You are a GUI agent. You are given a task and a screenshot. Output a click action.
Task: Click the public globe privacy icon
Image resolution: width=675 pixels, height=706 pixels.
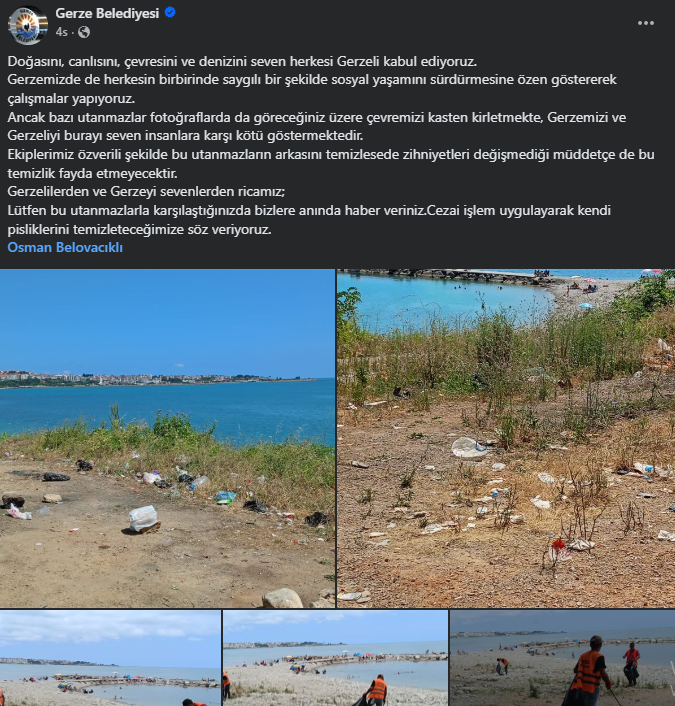click(x=84, y=32)
